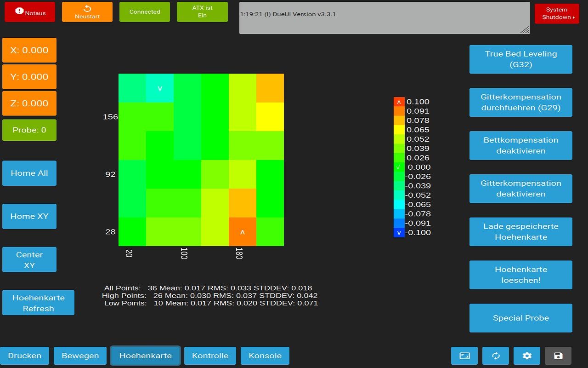Click the highest point cell marked ^ in heightmap
The image size is (588, 368).
tap(243, 232)
